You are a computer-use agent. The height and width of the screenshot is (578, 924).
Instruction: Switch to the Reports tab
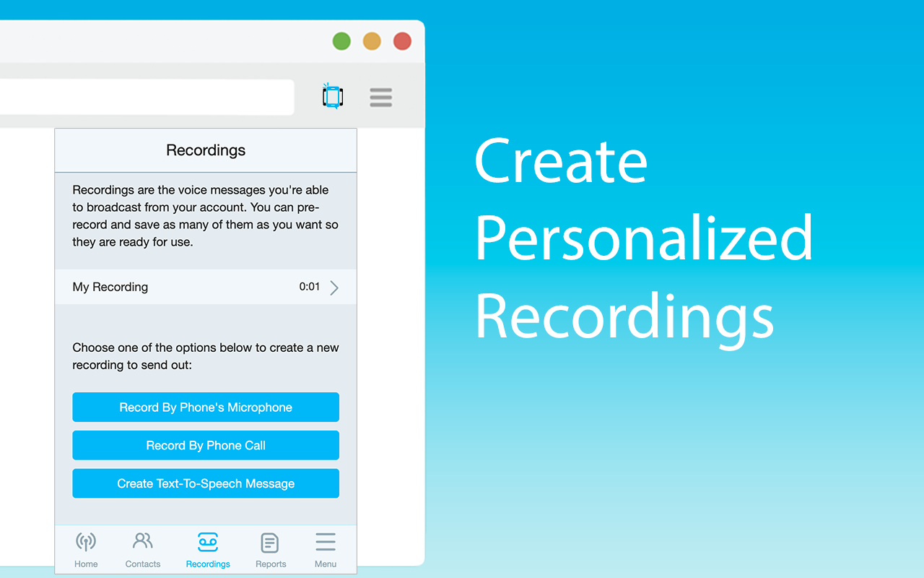[270, 548]
